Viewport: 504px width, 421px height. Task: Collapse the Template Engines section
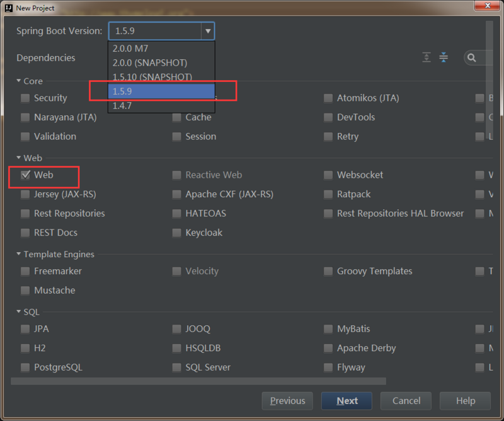pyautogui.click(x=19, y=254)
